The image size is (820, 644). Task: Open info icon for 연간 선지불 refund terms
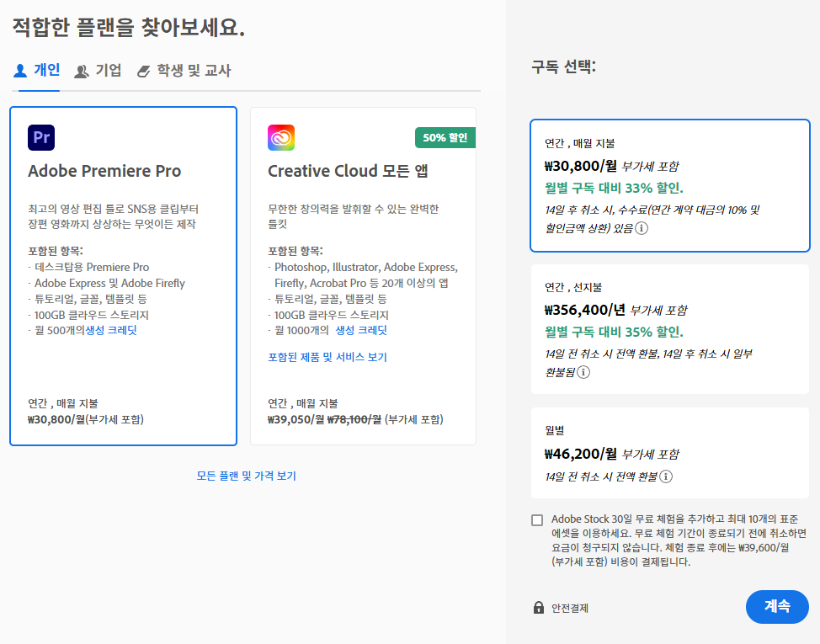click(x=583, y=371)
